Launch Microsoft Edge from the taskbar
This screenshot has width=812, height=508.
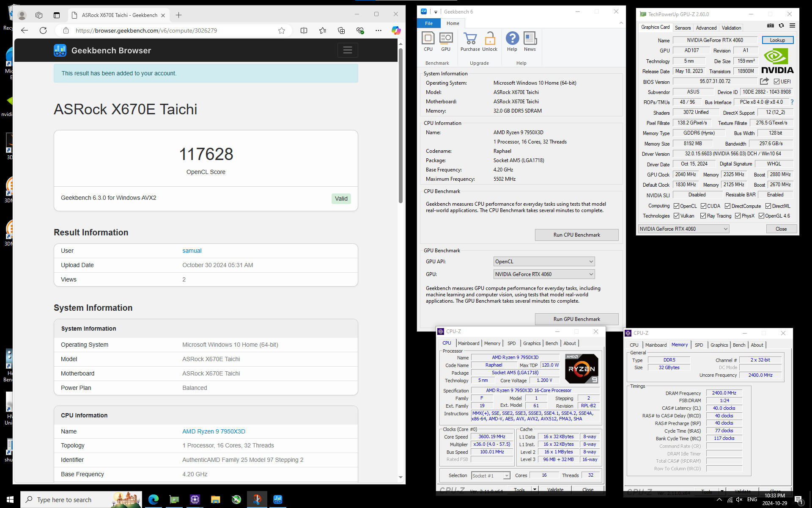pyautogui.click(x=154, y=500)
